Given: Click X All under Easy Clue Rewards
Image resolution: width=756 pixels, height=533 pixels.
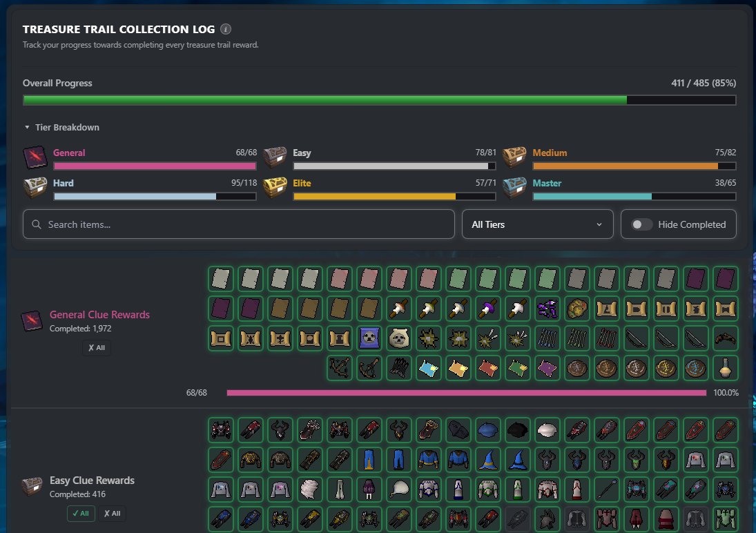Looking at the screenshot, I should click(x=112, y=513).
